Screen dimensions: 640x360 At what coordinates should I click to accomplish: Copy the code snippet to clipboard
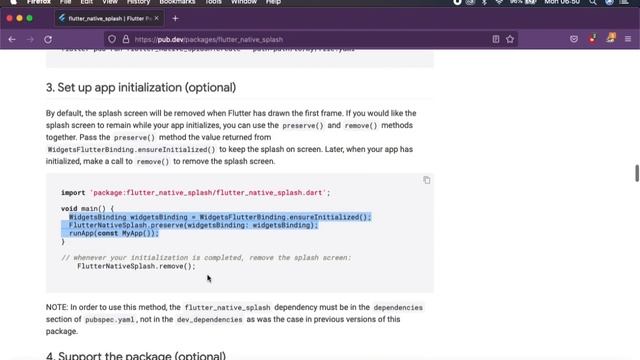[427, 180]
